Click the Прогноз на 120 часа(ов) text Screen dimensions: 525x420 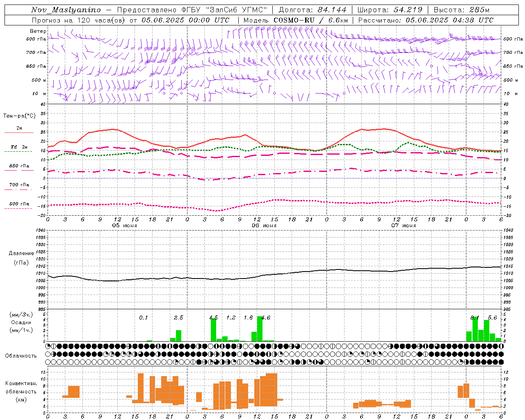pos(79,20)
